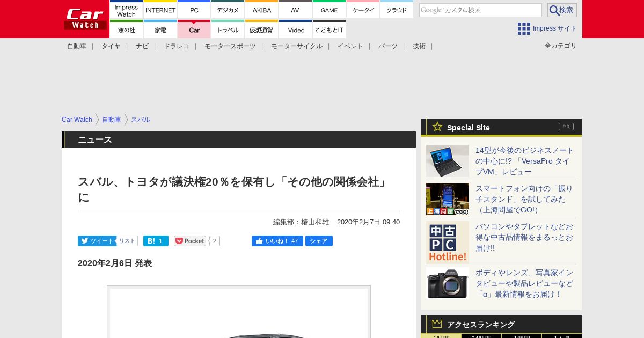
Task: Open the 振り子スタンド article link
Action: point(524,199)
